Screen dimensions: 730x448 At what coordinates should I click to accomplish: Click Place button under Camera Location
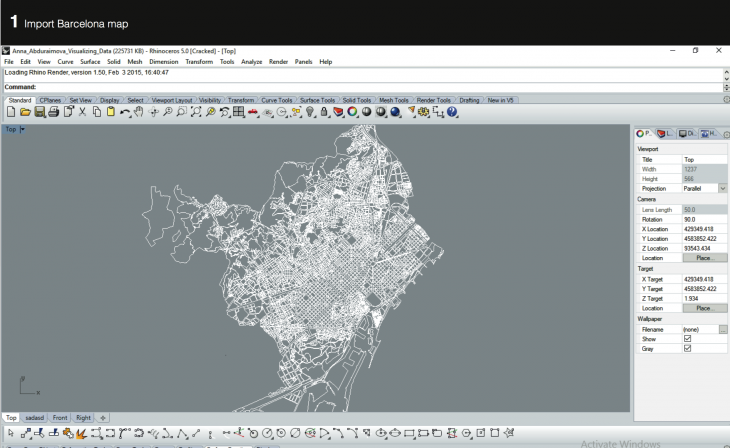pos(704,258)
